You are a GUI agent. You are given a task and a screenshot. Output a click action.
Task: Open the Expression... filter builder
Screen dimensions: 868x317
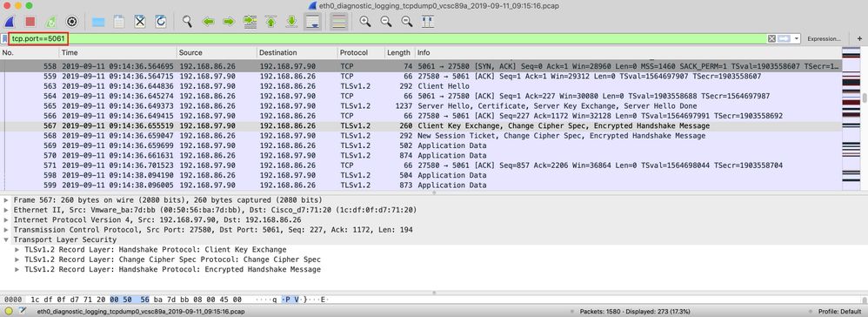click(824, 39)
